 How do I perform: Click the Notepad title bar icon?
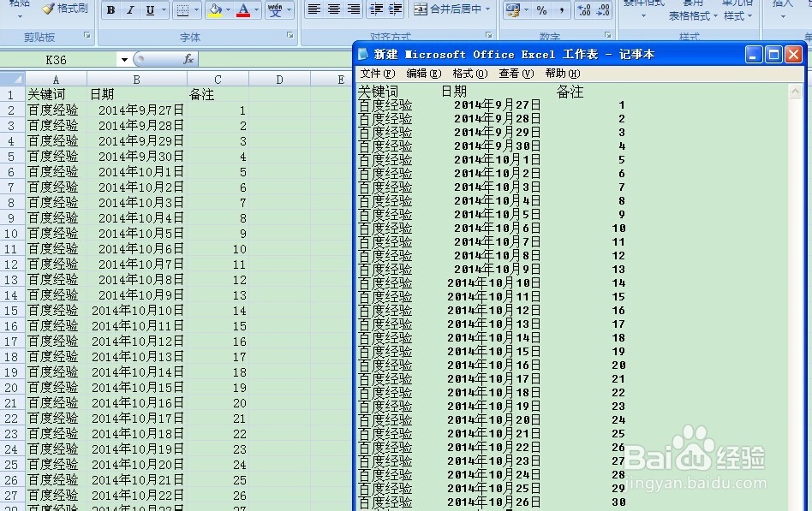(x=363, y=54)
